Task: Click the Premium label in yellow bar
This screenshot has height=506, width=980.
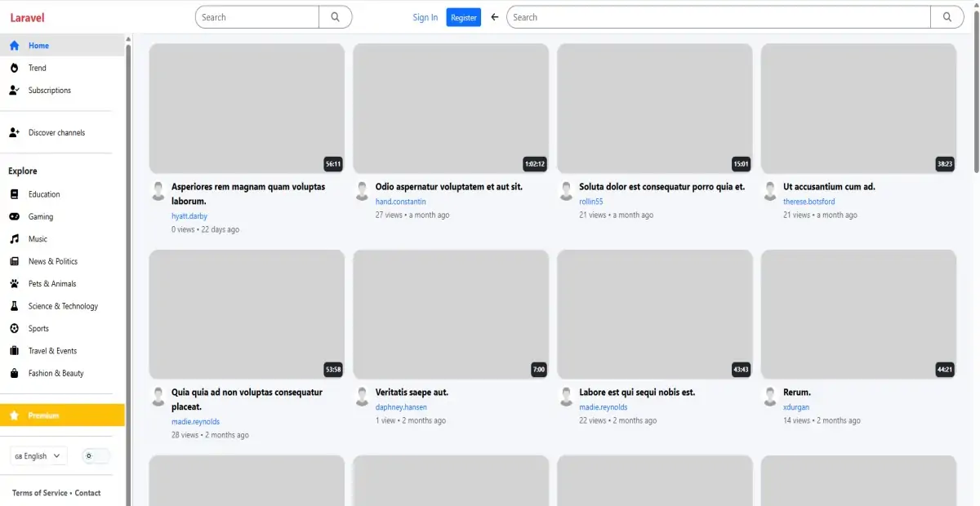Action: click(x=43, y=415)
